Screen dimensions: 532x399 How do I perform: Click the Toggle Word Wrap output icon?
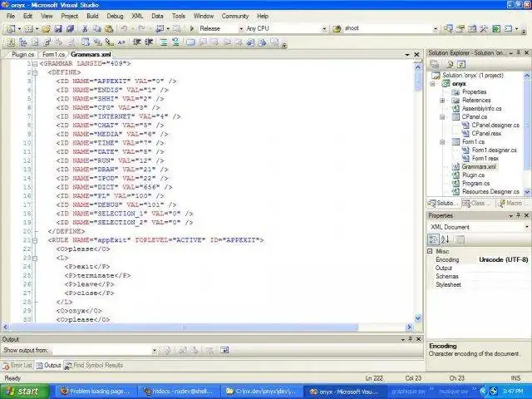pyautogui.click(x=224, y=350)
